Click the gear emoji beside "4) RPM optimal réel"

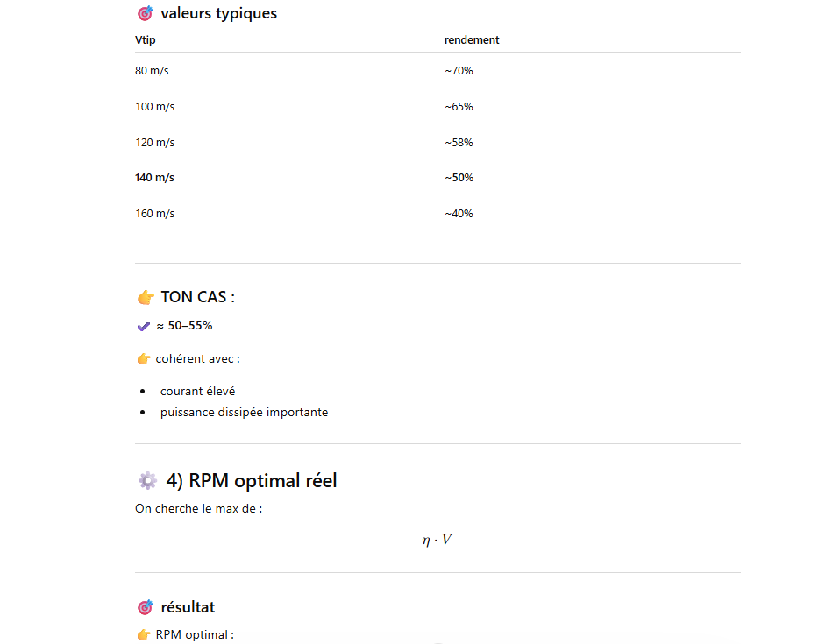click(147, 481)
